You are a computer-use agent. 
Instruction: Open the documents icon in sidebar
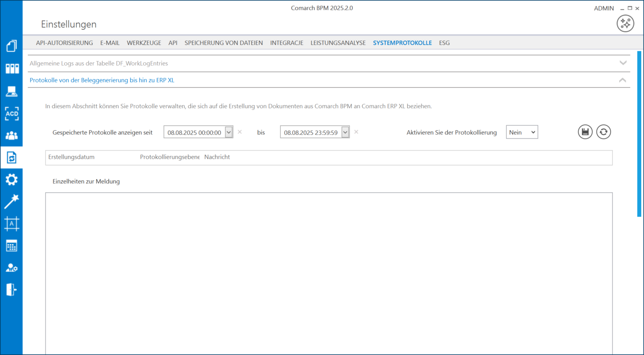[11, 46]
